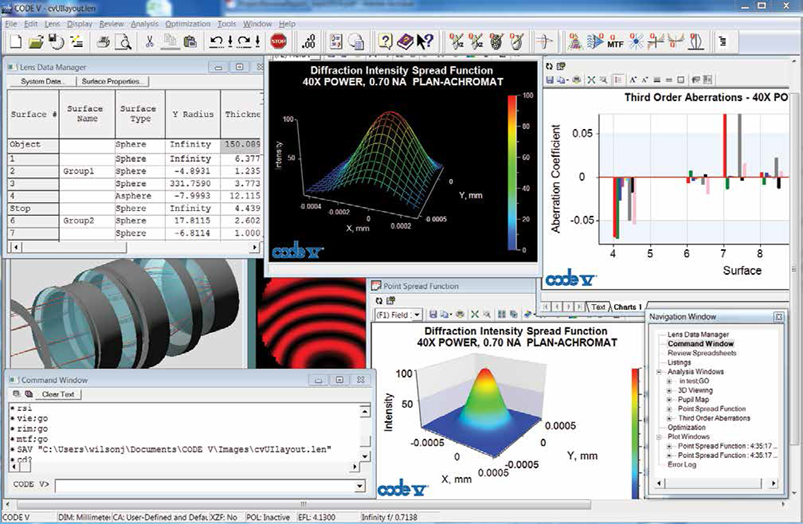Click the Surface Properties button
This screenshot has width=803, height=524.
point(112,81)
